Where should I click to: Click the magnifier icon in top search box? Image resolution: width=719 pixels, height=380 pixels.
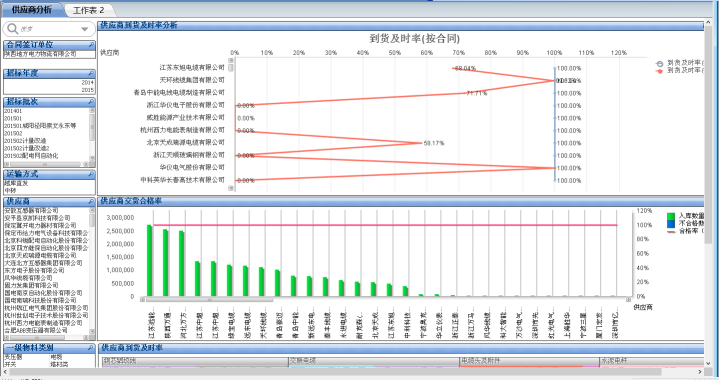click(12, 29)
